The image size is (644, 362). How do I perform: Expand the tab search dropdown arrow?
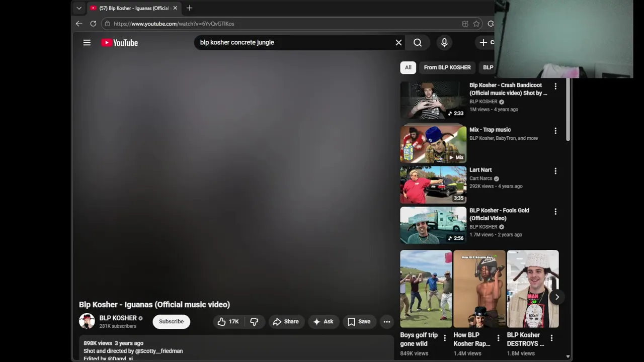point(79,8)
